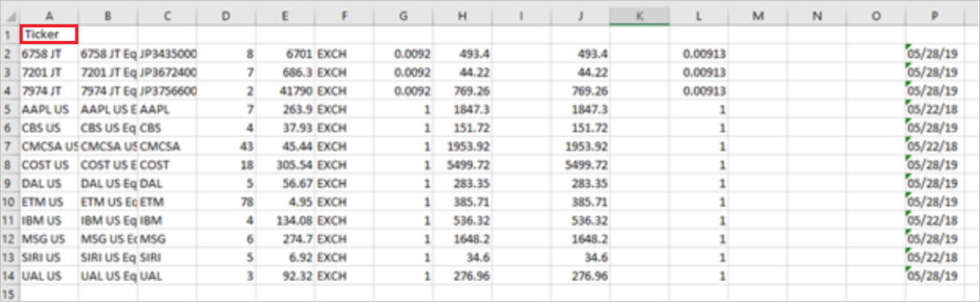Viewport: 980px width, 302px height.
Task: Select row 1 header
Action: [10, 34]
